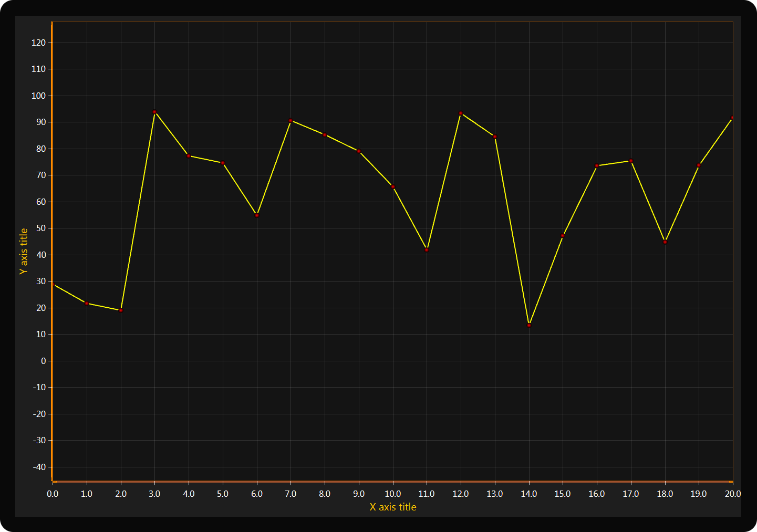Click the 10.0 label on X axis
The image size is (757, 532).
pyautogui.click(x=393, y=494)
